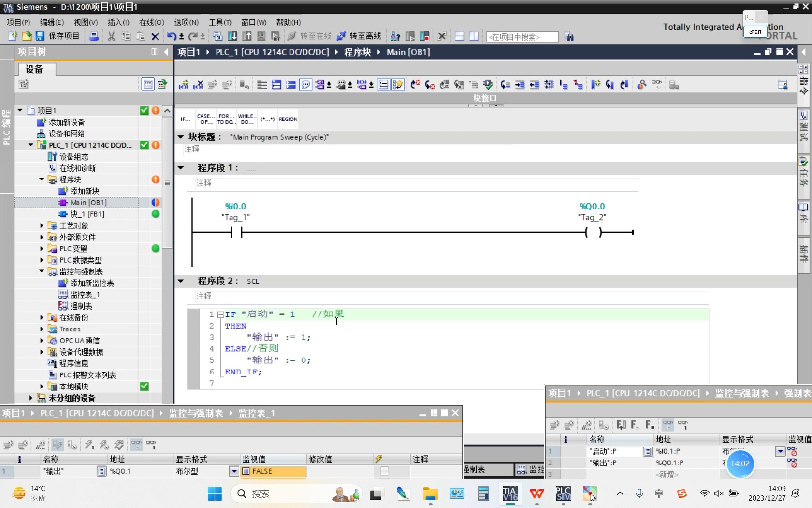Collapse 程序段 1 network
This screenshot has height=508, width=812.
181,168
